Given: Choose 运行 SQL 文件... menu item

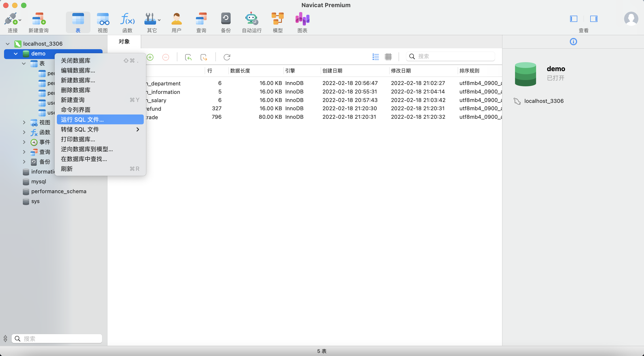Looking at the screenshot, I should coord(100,119).
